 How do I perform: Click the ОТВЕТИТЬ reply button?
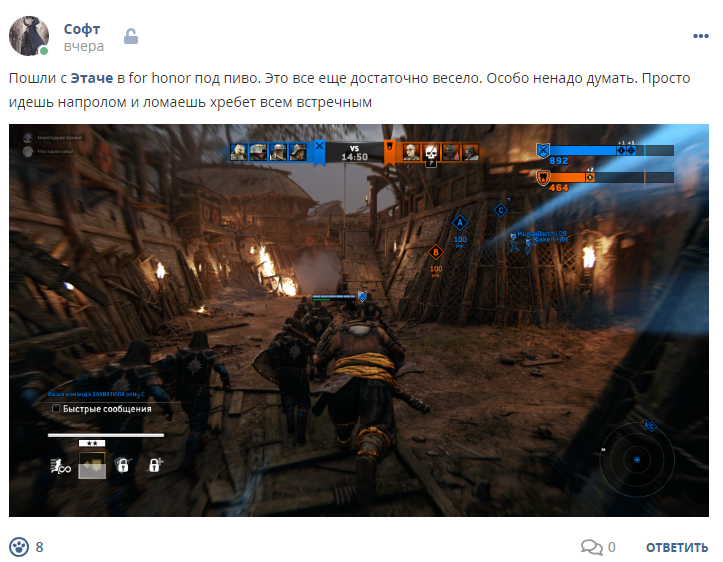677,547
